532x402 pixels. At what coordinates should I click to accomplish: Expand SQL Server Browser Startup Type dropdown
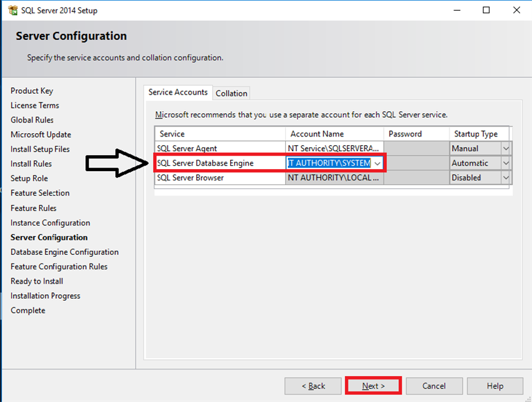[505, 178]
